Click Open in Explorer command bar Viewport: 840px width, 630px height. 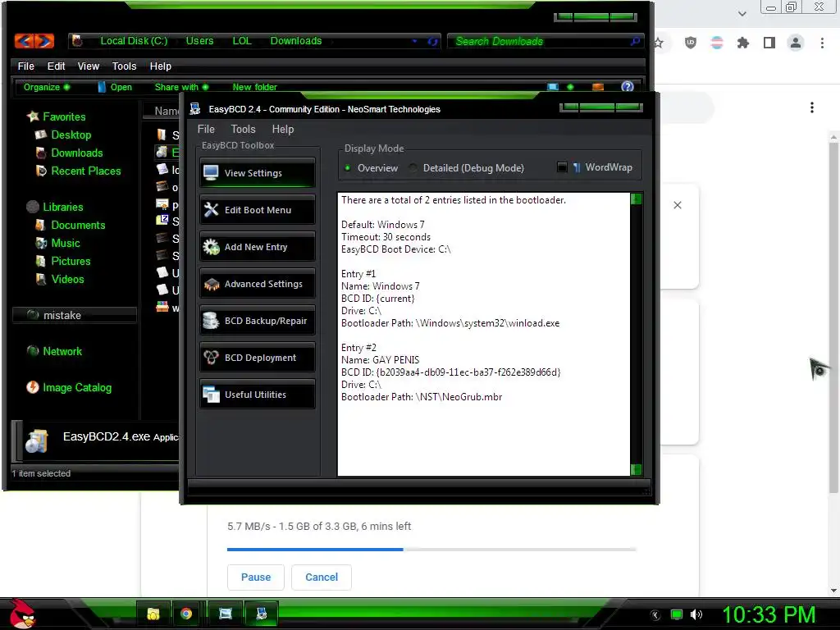[x=115, y=87]
